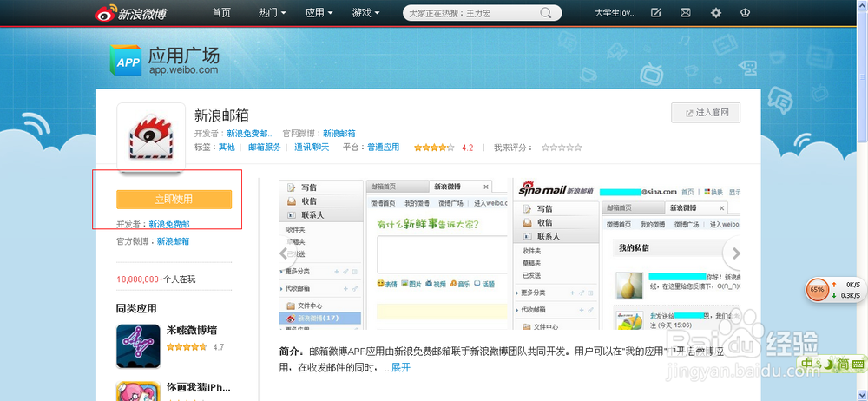Rate the app with my star rating
This screenshot has height=401, width=868.
pos(562,148)
